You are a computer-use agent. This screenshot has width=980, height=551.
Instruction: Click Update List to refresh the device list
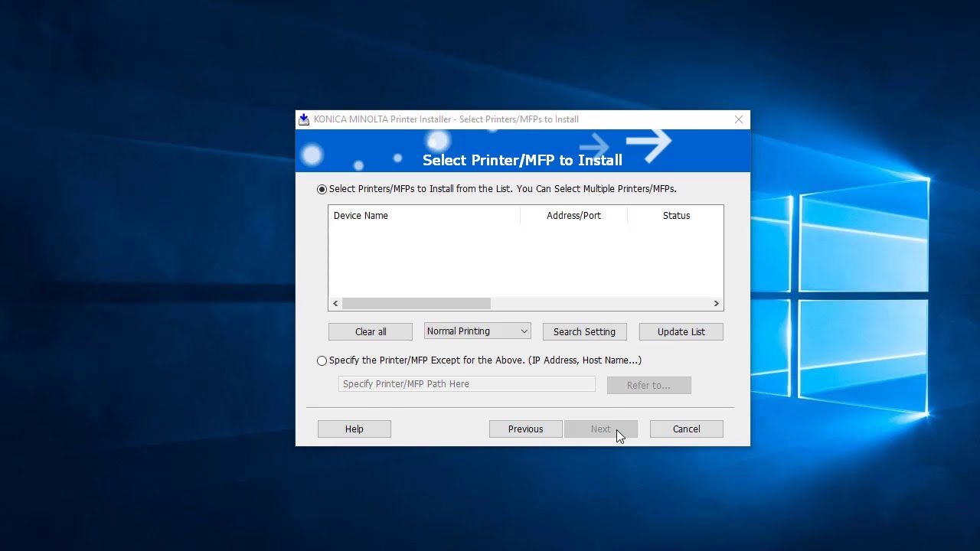[681, 331]
